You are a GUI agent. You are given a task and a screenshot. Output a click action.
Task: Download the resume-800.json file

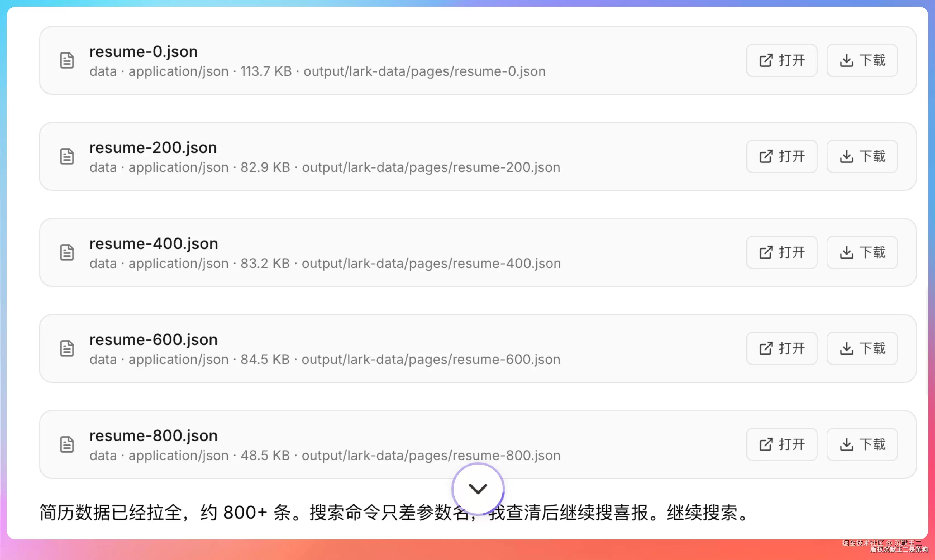pos(862,444)
